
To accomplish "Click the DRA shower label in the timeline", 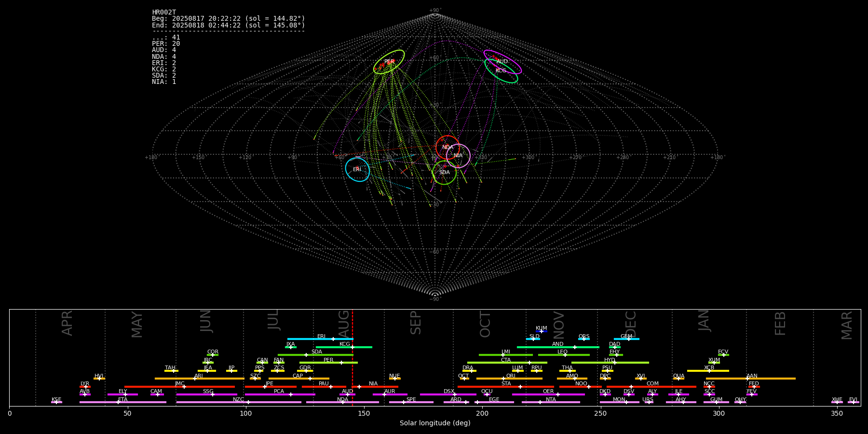I will pos(468,368).
